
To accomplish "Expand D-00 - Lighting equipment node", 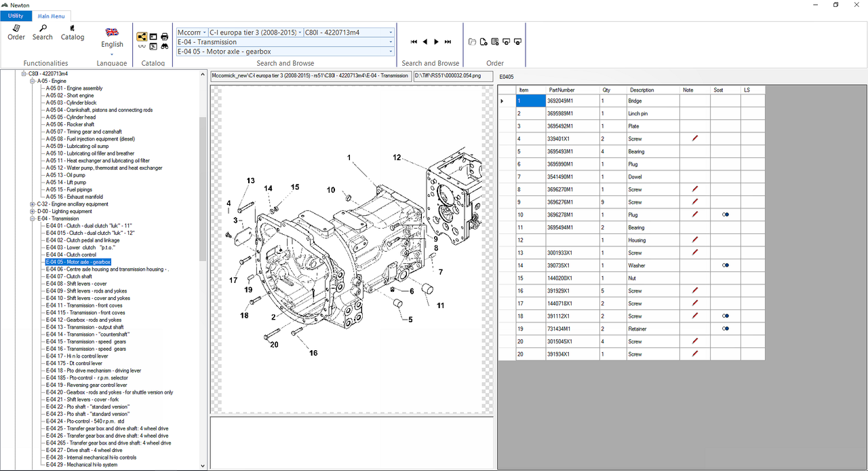I will click(x=33, y=211).
